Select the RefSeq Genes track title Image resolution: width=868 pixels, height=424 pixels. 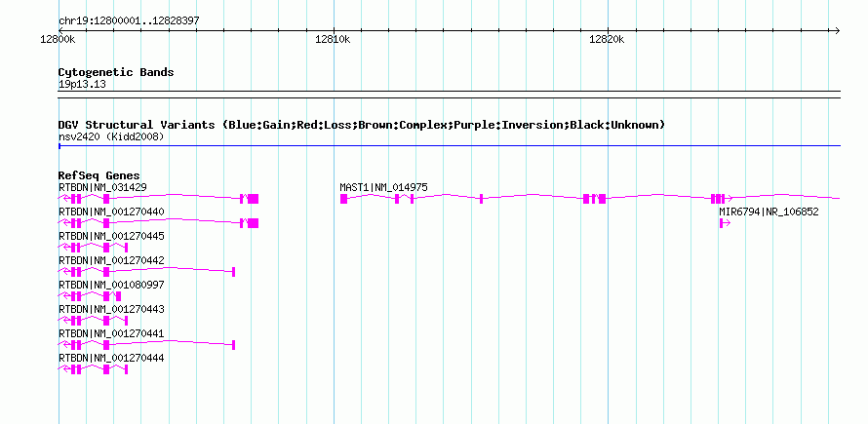[99, 176]
